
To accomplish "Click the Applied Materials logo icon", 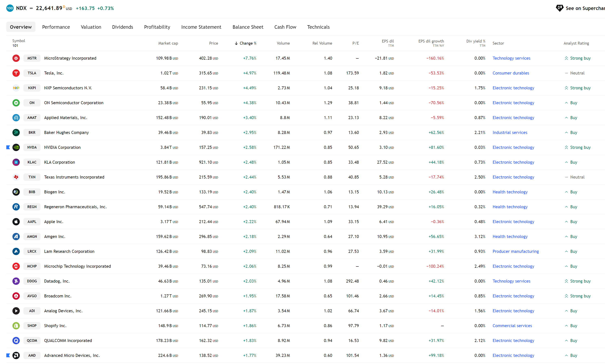I will 16,118.
